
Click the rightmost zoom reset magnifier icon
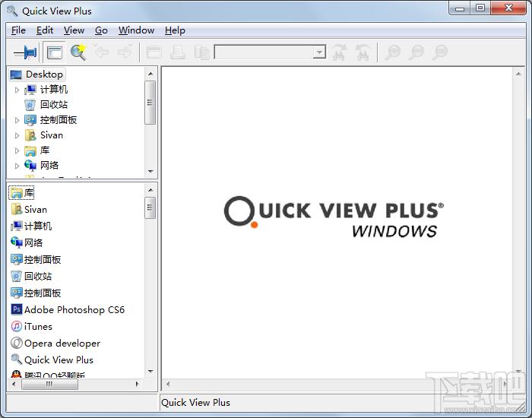click(440, 52)
